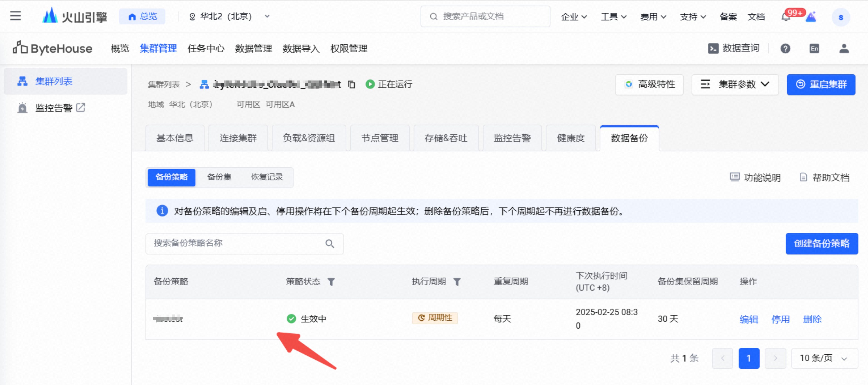The image size is (868, 385).
Task: Switch language with the En icon
Action: 814,49
